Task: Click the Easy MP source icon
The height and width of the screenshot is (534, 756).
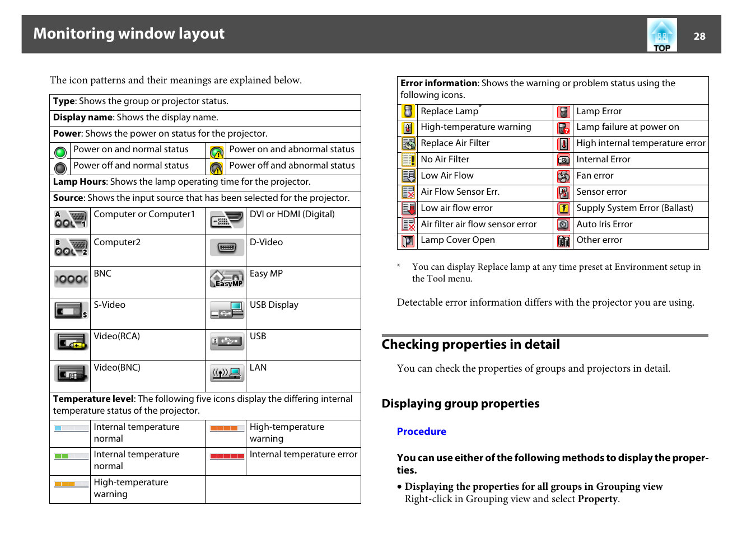Action: (x=227, y=278)
